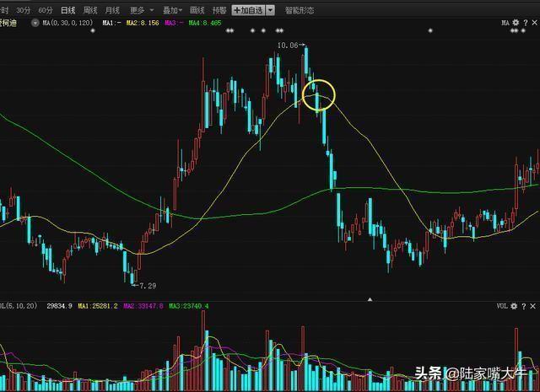This screenshot has height=392, width=540.
Task: Click the 预警 alert button
Action: point(219,10)
